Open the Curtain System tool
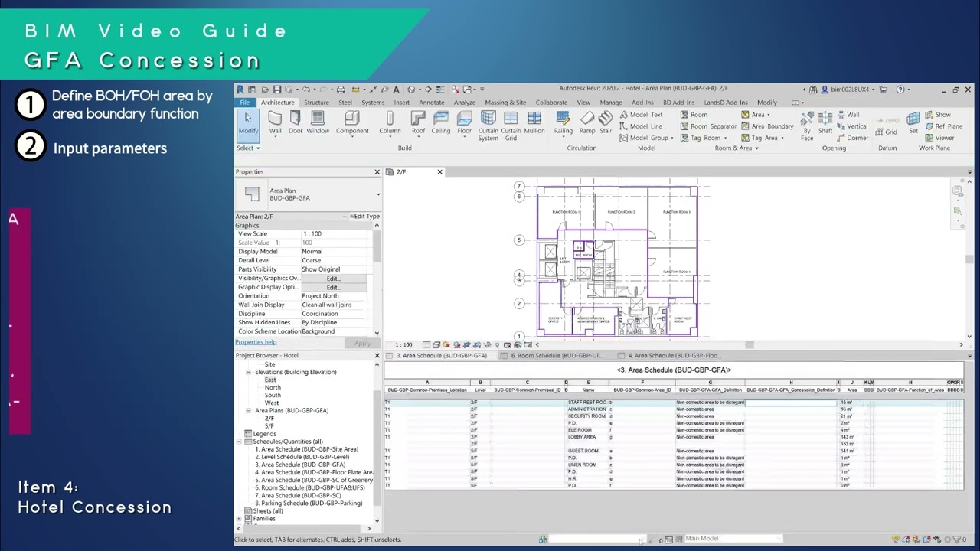This screenshot has height=551, width=980. click(488, 126)
